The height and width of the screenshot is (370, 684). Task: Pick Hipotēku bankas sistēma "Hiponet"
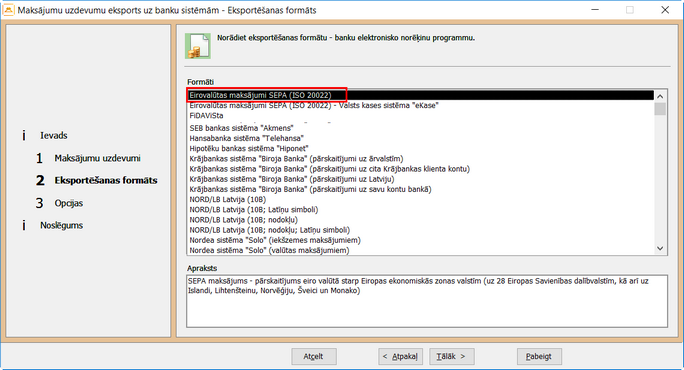click(x=421, y=148)
